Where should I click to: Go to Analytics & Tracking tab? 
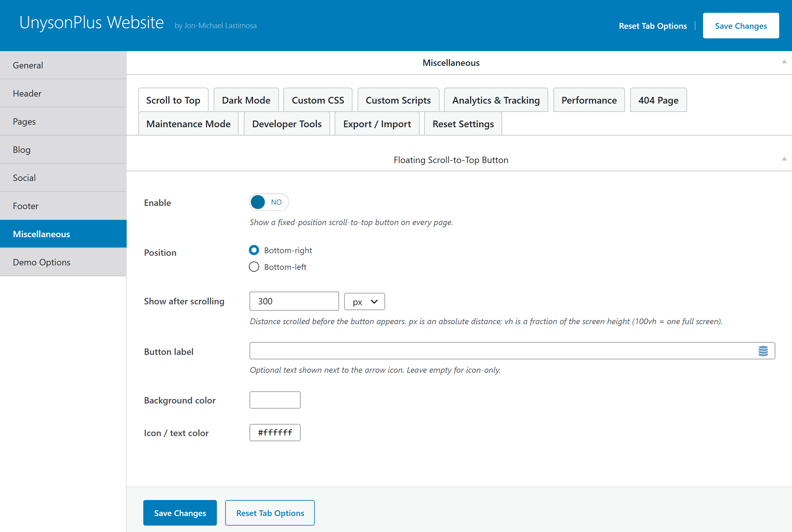[x=496, y=100]
